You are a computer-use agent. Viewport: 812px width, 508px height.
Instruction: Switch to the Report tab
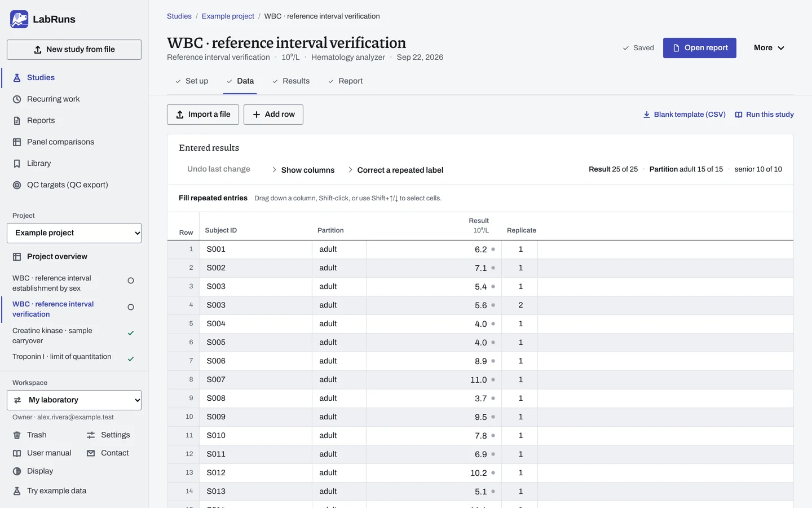click(x=345, y=81)
